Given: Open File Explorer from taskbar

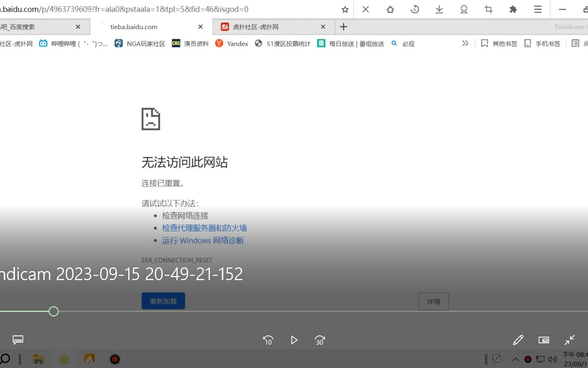Looking at the screenshot, I should pos(38,359).
